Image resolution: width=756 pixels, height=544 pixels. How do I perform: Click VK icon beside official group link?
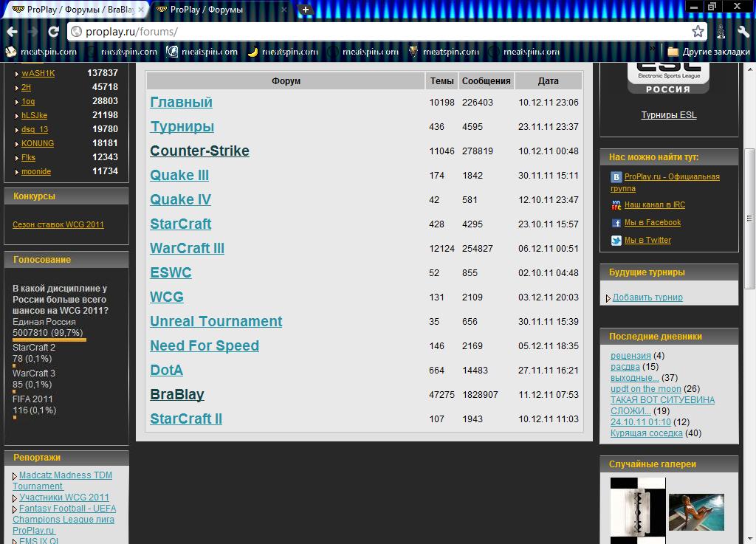[x=616, y=177]
